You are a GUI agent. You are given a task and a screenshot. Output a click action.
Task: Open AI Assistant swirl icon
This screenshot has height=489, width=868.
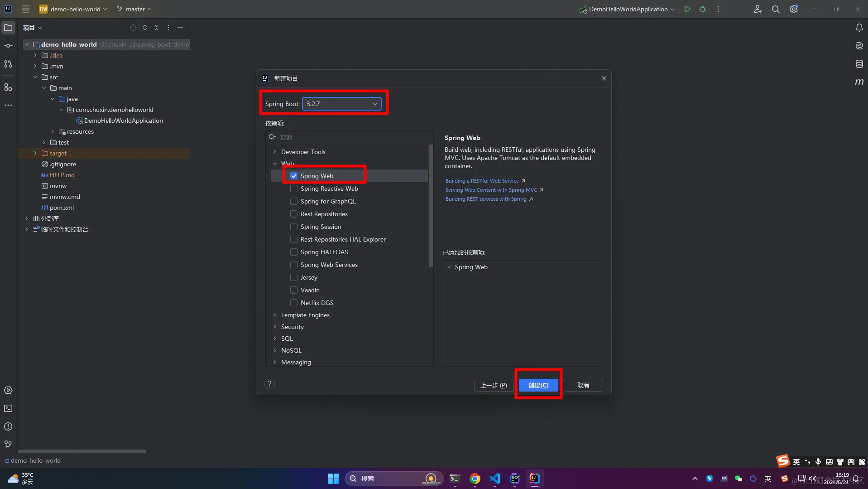[859, 46]
